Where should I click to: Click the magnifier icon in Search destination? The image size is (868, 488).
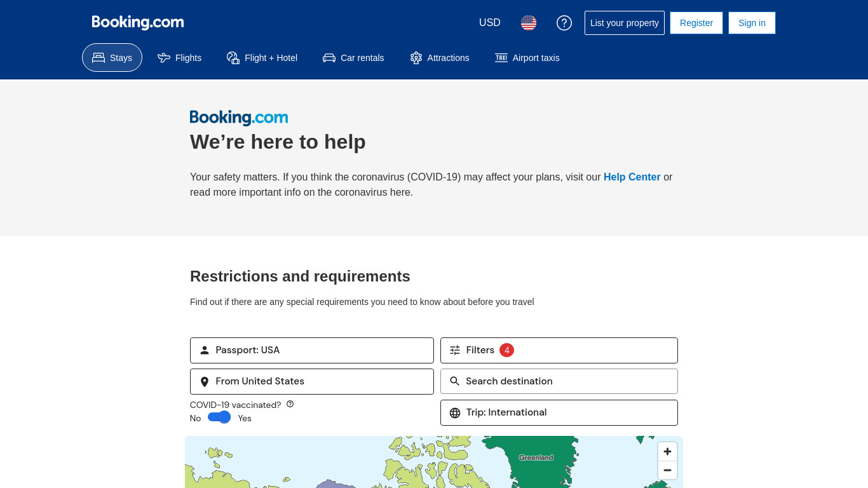[455, 381]
